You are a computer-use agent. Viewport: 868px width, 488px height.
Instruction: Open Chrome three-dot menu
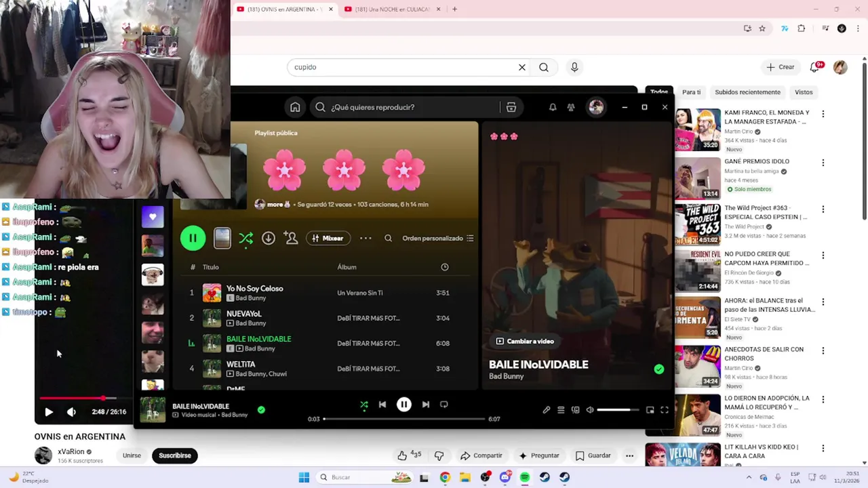(x=858, y=28)
